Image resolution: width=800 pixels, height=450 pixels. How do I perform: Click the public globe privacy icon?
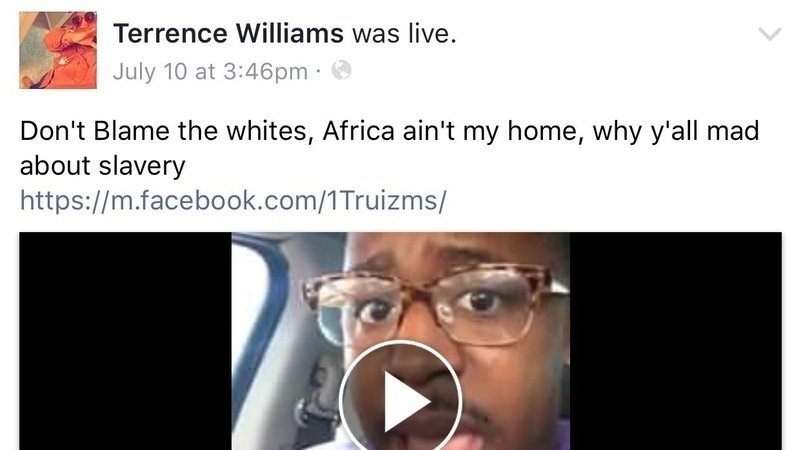[x=341, y=70]
